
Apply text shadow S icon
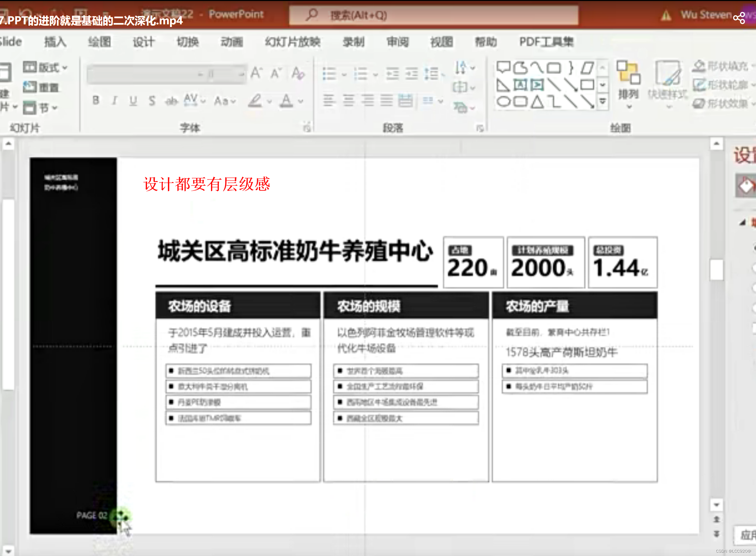152,100
